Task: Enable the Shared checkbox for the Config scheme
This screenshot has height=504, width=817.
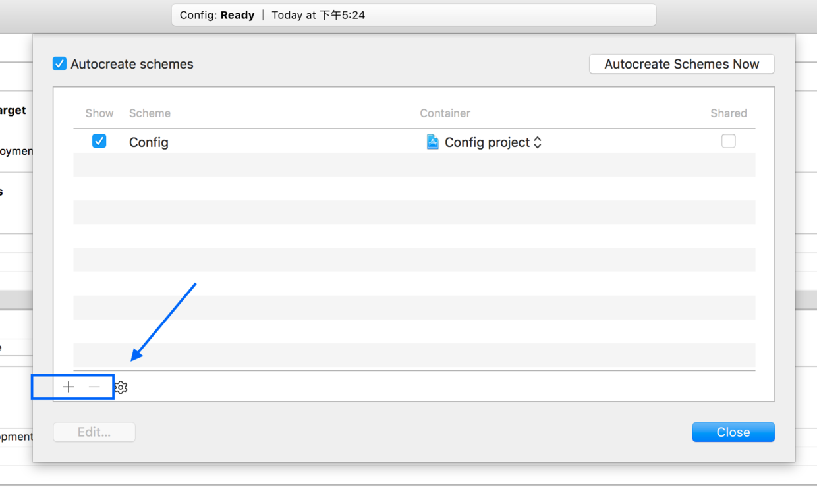Action: pyautogui.click(x=728, y=141)
